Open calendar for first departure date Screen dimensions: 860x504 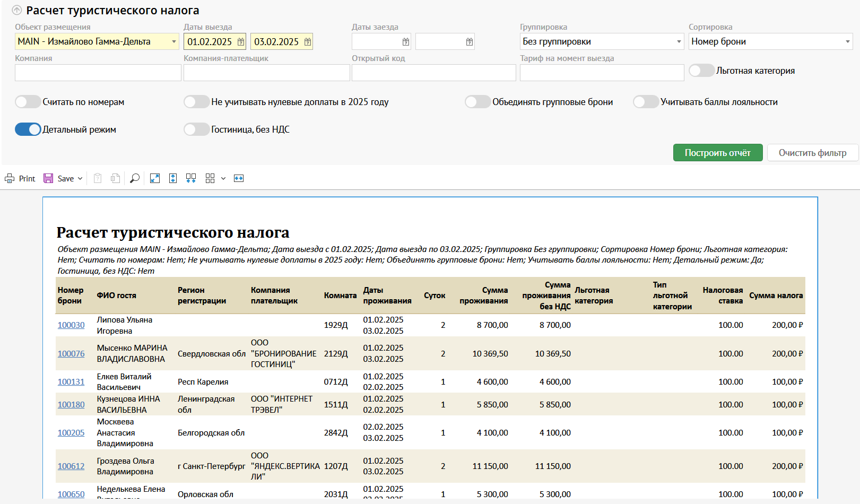[x=241, y=42]
